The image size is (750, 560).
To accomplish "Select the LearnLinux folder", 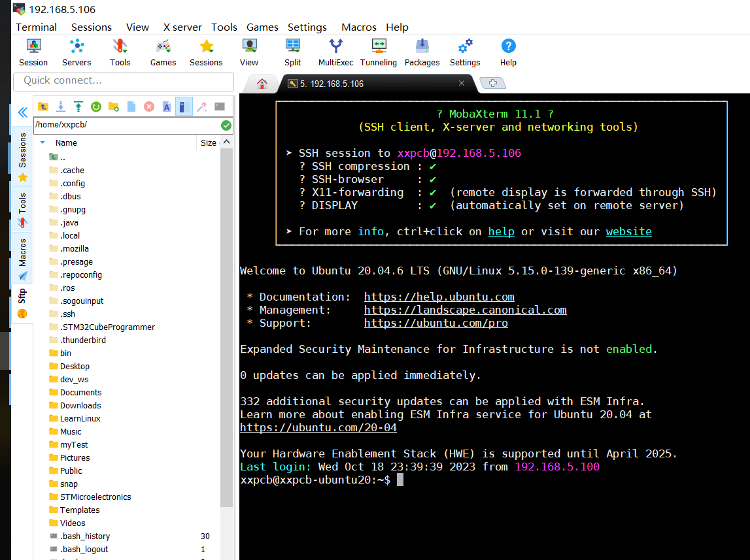I will [75, 419].
